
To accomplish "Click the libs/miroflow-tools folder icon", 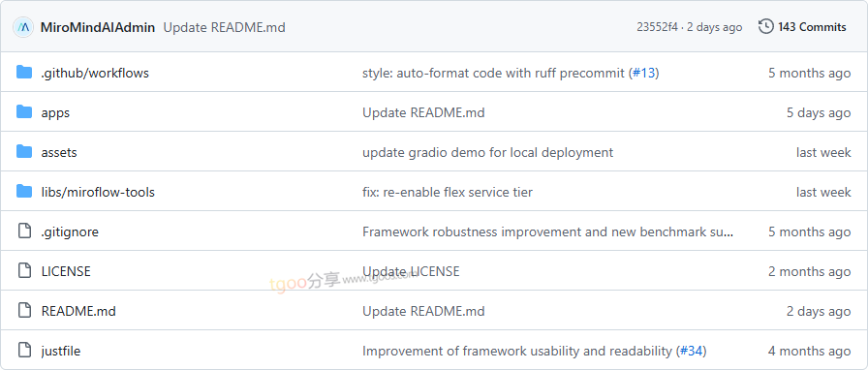I will tap(24, 191).
